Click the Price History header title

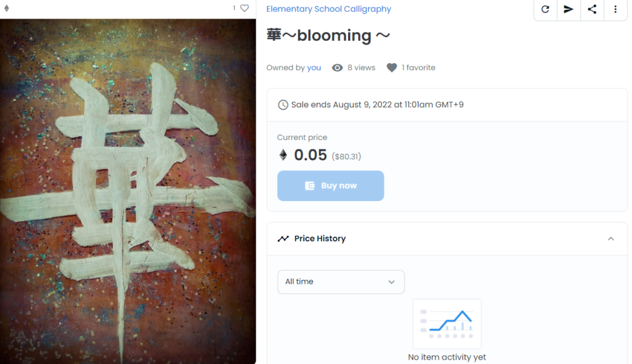320,239
